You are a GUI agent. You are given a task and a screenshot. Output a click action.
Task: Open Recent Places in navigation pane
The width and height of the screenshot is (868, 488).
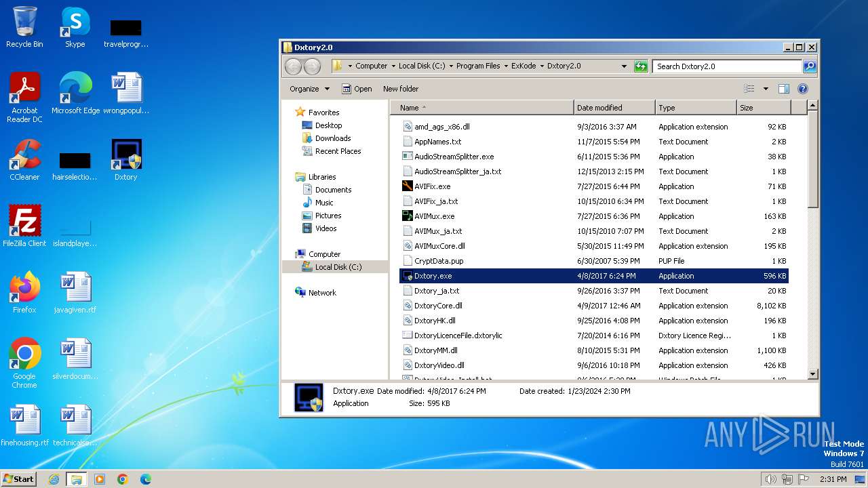[x=338, y=151]
